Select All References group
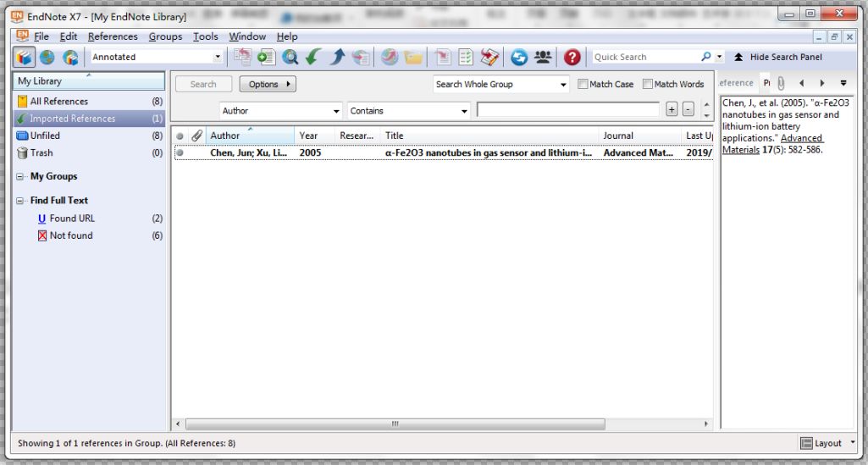 pyautogui.click(x=90, y=102)
